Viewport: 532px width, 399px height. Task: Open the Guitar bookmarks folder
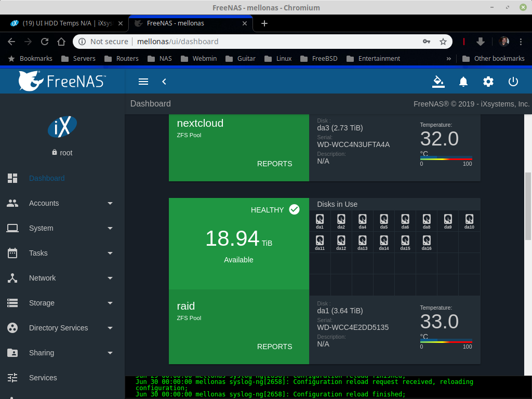[240, 59]
